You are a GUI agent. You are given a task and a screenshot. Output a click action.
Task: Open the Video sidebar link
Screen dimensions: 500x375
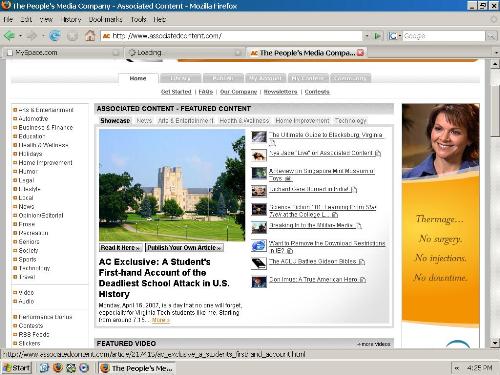coord(26,292)
